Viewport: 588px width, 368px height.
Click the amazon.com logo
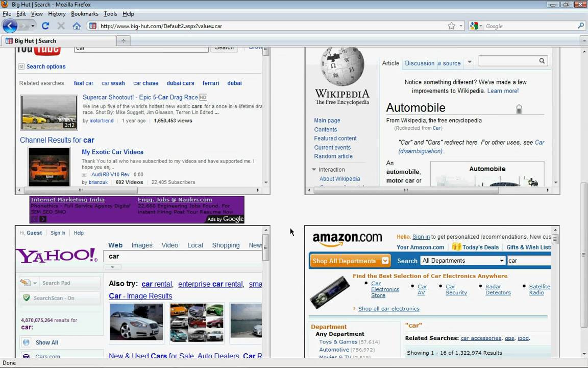click(x=347, y=239)
